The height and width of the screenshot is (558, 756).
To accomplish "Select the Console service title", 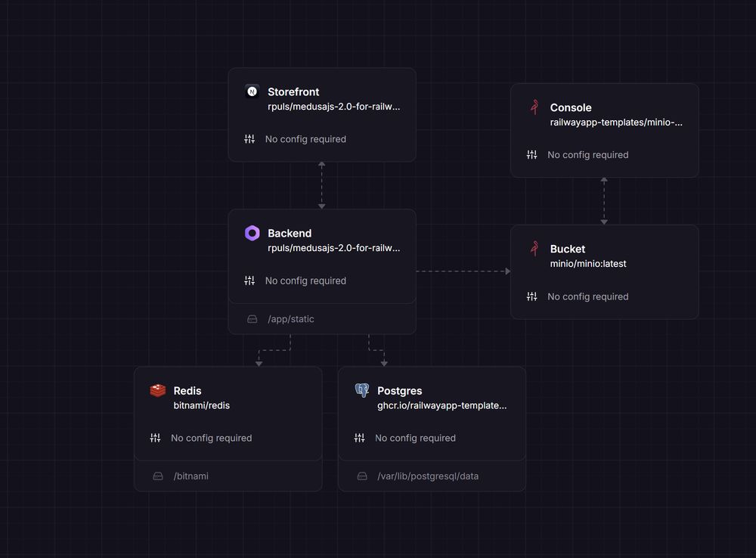I will tap(570, 107).
